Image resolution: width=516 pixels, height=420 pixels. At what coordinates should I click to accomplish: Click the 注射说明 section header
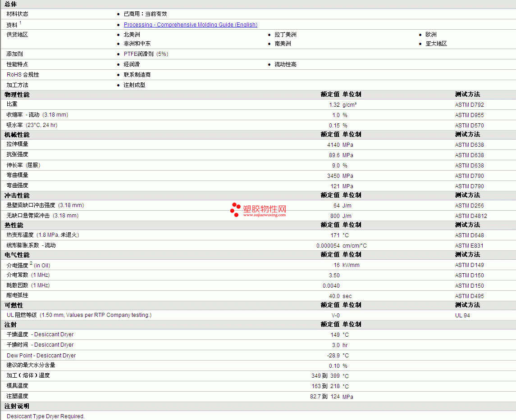[17, 406]
